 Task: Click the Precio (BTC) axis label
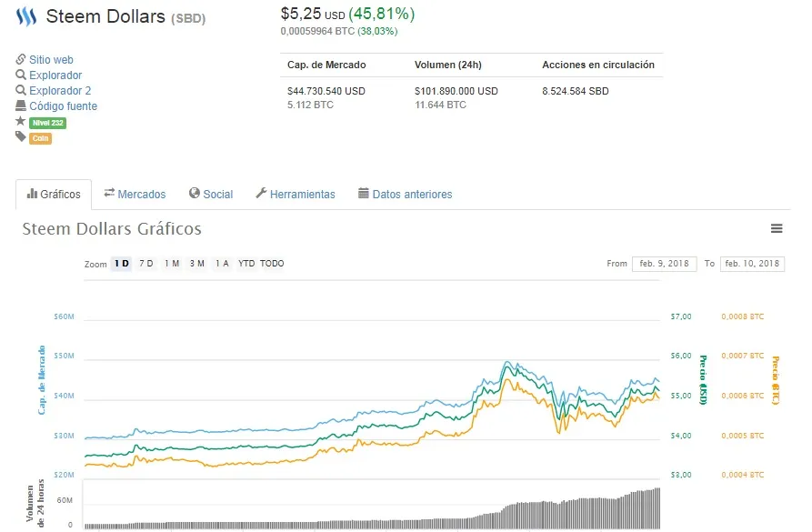(776, 380)
